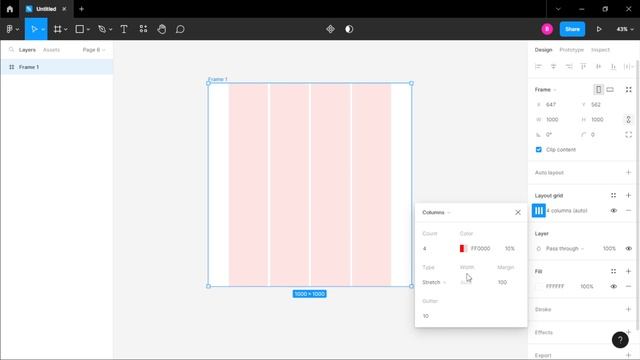Image resolution: width=640 pixels, height=360 pixels.
Task: Select Frame 1 in layers list
Action: pyautogui.click(x=57, y=67)
